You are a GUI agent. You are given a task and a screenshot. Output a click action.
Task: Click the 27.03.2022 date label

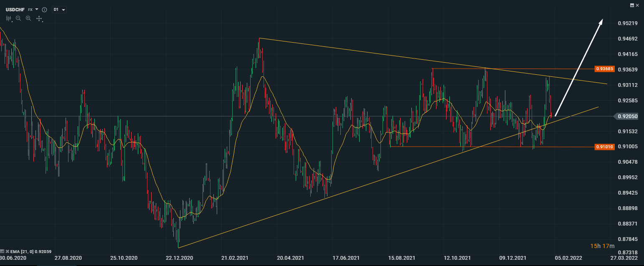pyautogui.click(x=624, y=258)
